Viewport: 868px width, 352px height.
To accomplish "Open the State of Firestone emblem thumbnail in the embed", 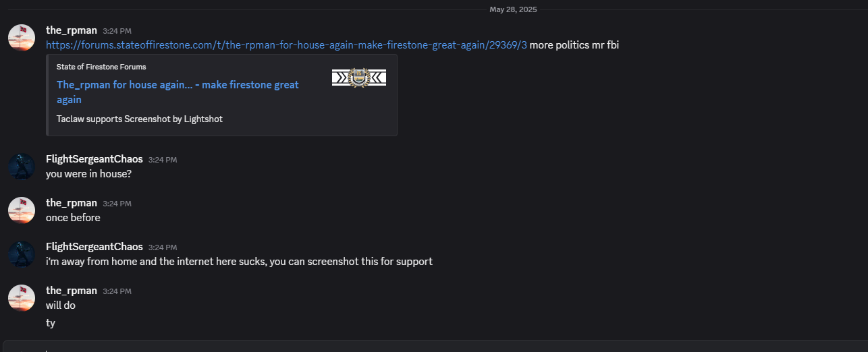I will (359, 78).
